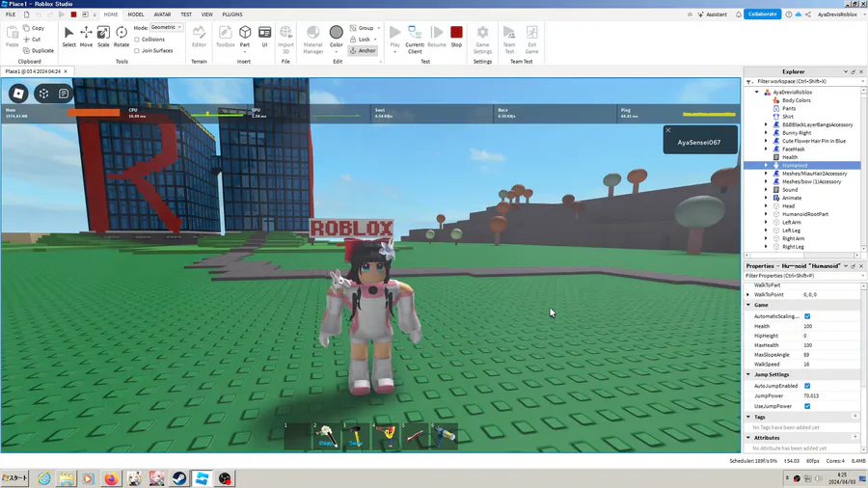
Task: Click the Collaborate button
Action: (762, 14)
